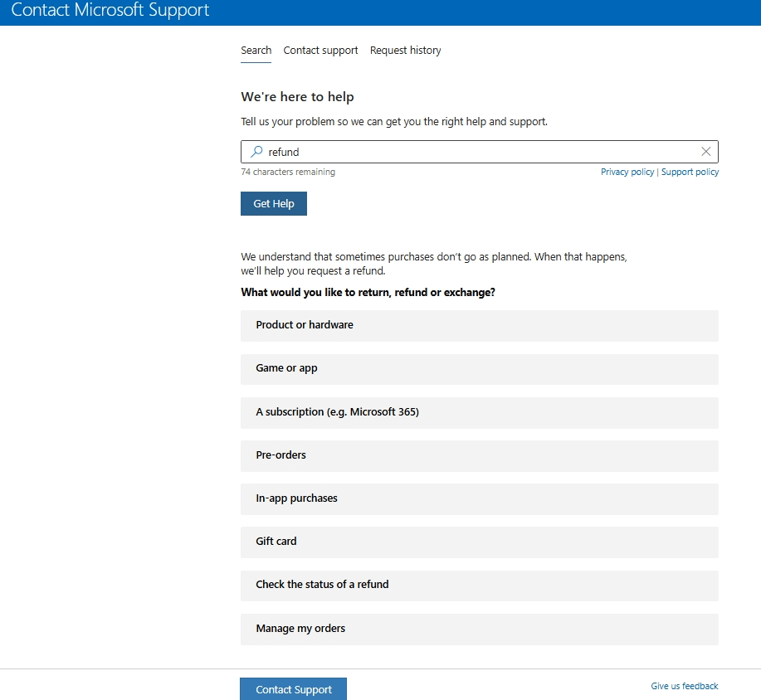
Task: Clear the refund search text
Action: pyautogui.click(x=705, y=152)
